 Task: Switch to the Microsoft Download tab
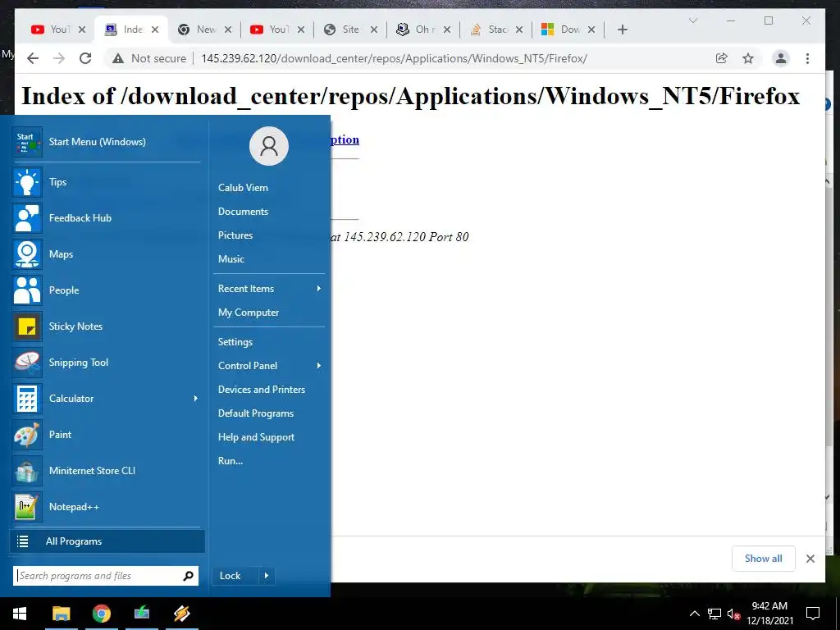(562, 30)
